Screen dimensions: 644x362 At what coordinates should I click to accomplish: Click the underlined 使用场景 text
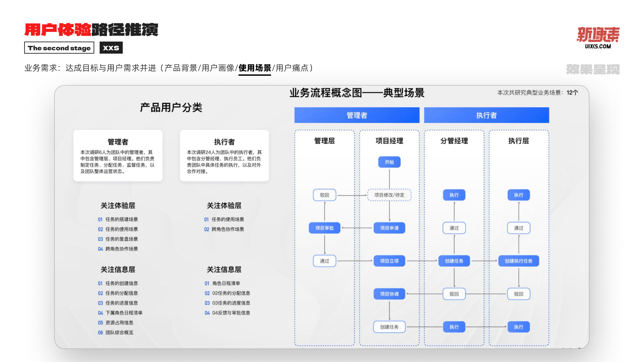(x=255, y=68)
